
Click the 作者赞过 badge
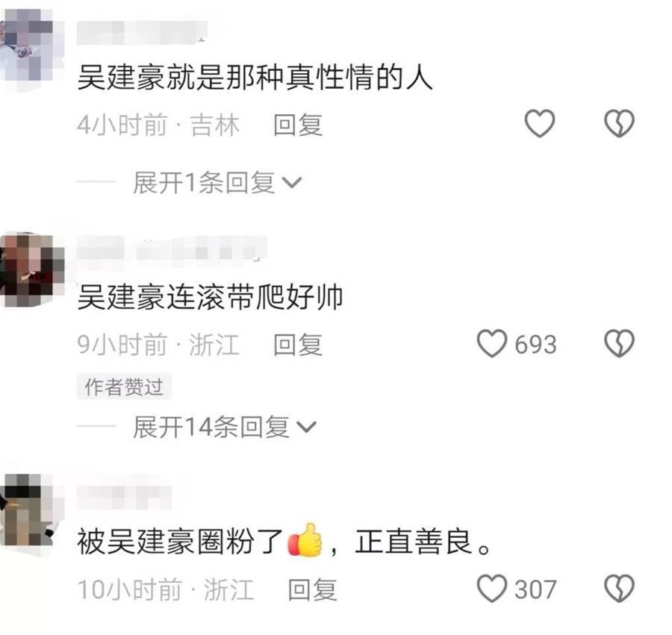pyautogui.click(x=124, y=387)
